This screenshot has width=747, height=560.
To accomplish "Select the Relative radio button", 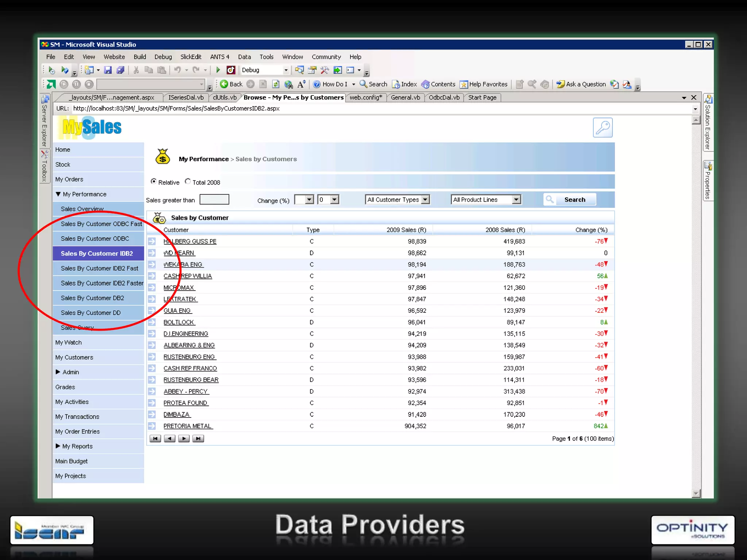I will [x=154, y=181].
